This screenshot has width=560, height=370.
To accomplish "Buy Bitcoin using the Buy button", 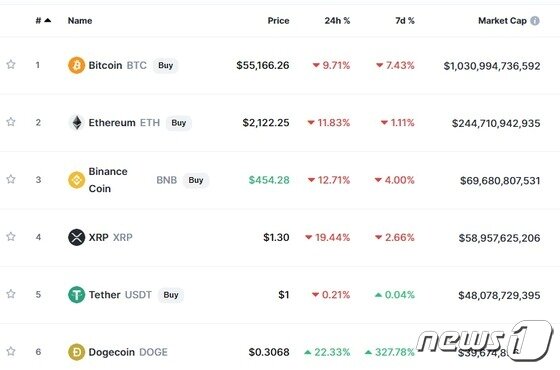I will click(165, 65).
